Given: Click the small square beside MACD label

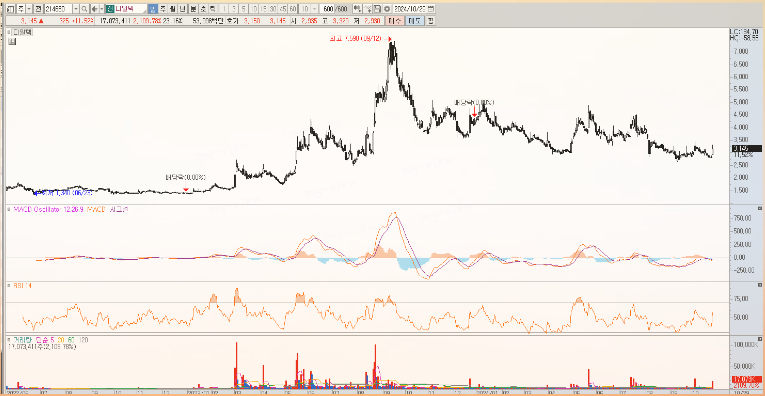Looking at the screenshot, I should pos(9,209).
